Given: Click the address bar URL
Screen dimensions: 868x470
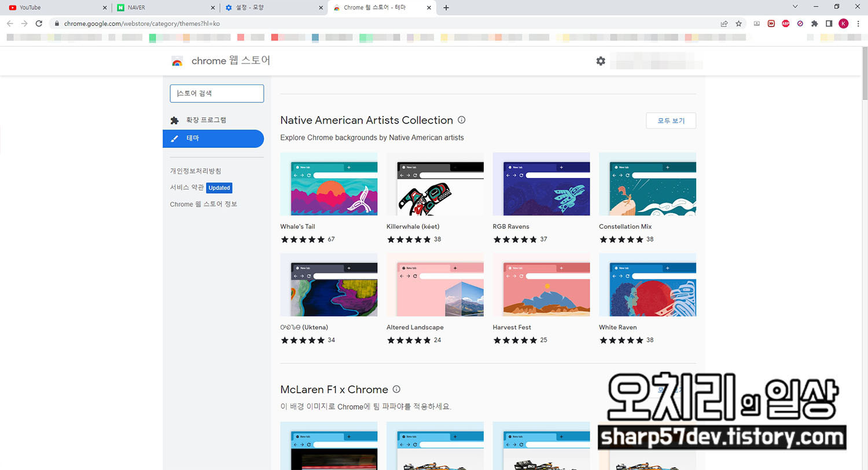Looking at the screenshot, I should click(142, 24).
